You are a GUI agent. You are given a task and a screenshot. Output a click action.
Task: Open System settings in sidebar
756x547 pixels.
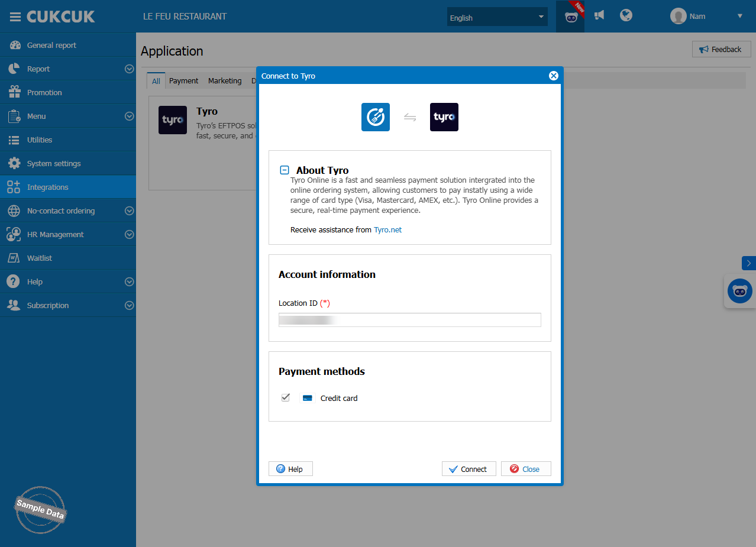[x=68, y=163]
